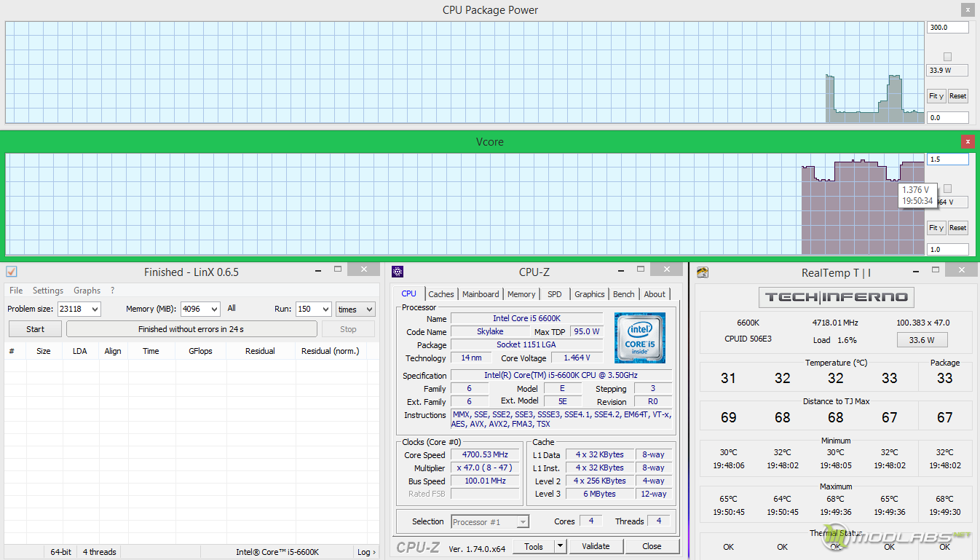Click the Stop button in LinX

[x=348, y=329]
